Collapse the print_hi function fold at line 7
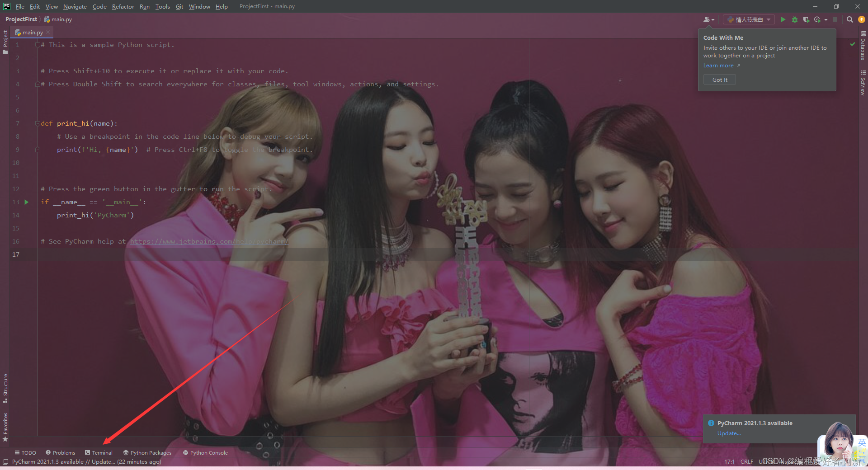 [x=38, y=123]
